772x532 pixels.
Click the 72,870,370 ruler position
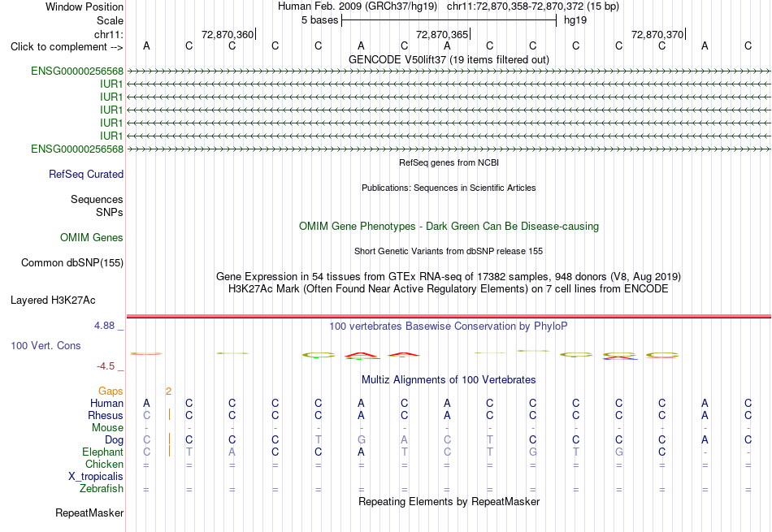657,34
